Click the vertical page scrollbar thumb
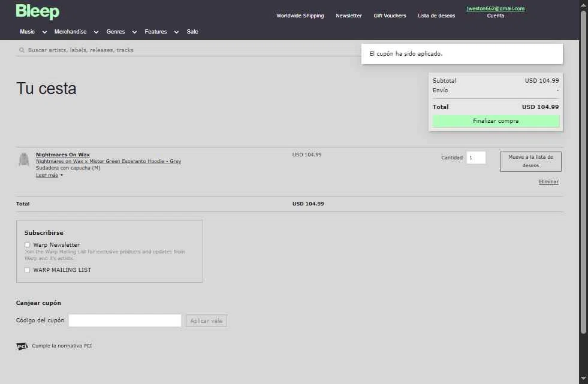Image resolution: width=588 pixels, height=384 pixels. click(583, 171)
